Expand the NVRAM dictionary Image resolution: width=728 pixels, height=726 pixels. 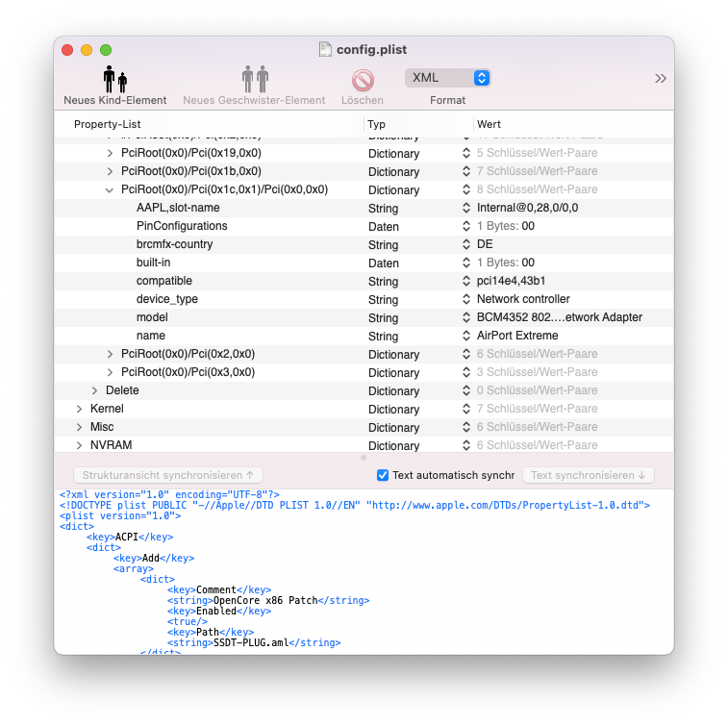point(79,445)
